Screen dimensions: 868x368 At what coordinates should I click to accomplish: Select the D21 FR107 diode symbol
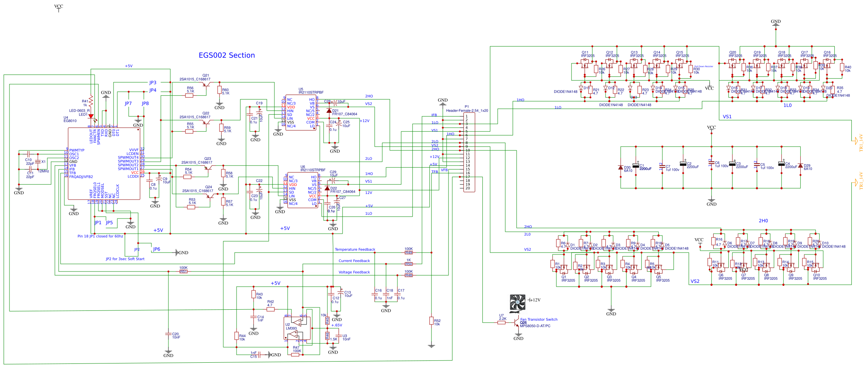(x=329, y=111)
